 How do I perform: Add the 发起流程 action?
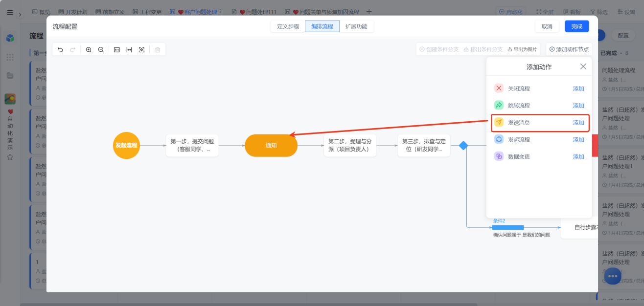pos(578,140)
